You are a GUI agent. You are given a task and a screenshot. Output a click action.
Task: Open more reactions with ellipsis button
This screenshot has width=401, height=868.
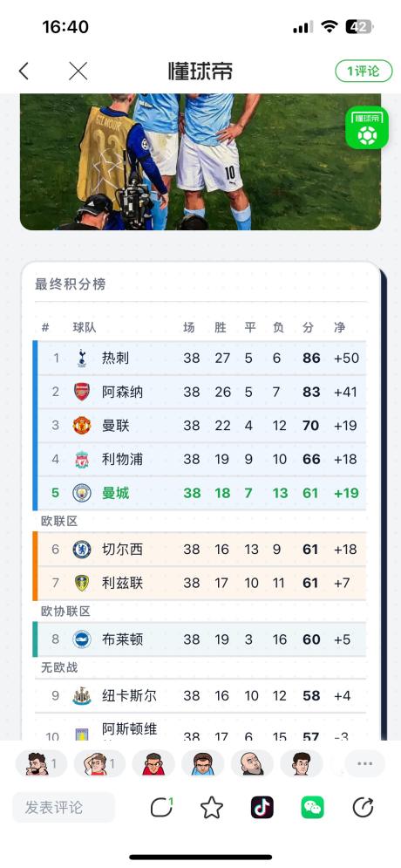[x=364, y=764]
